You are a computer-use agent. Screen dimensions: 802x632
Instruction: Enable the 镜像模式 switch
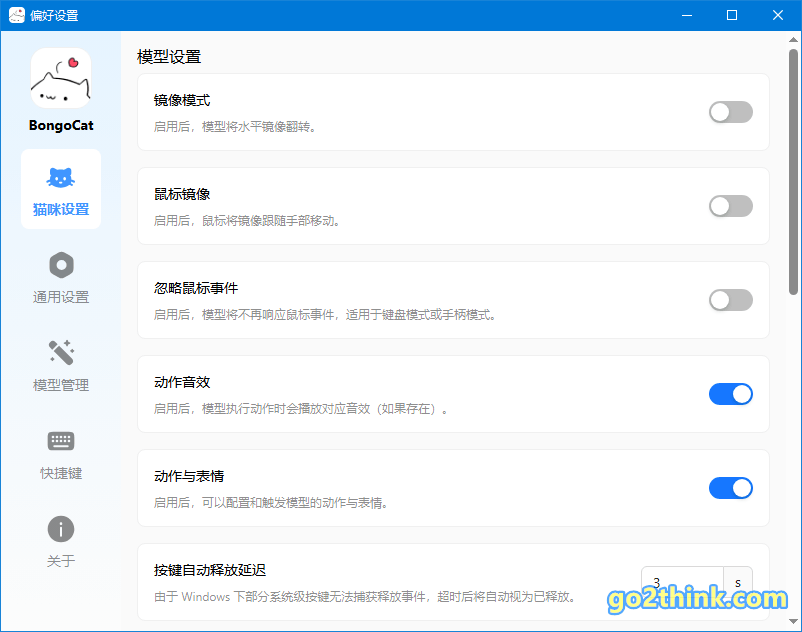pyautogui.click(x=730, y=112)
